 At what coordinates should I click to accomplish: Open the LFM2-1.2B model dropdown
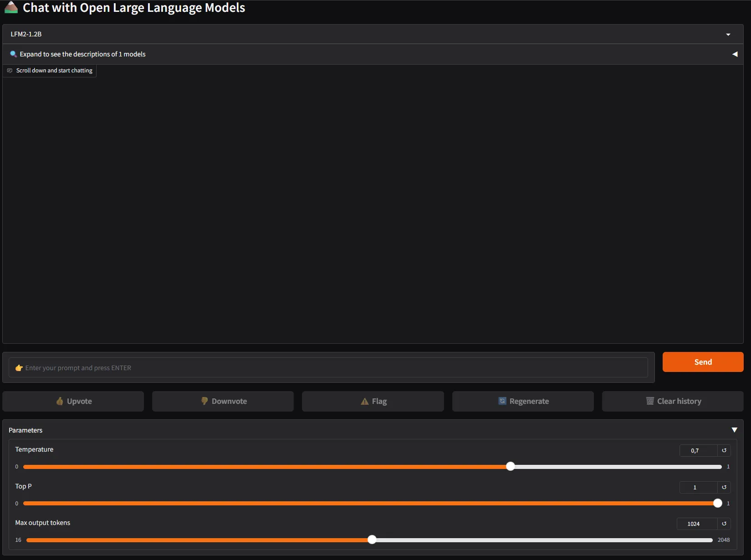(x=727, y=34)
